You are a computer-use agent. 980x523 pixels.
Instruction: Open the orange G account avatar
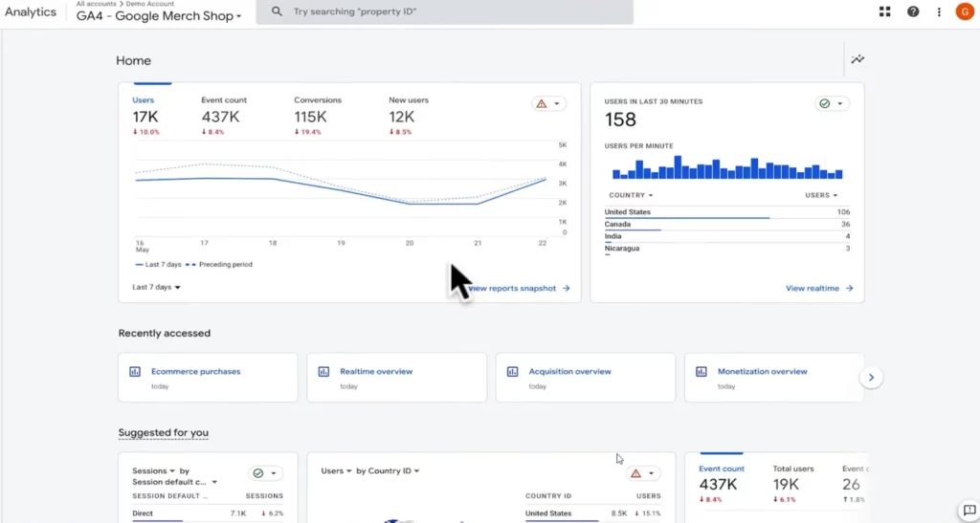coord(965,11)
